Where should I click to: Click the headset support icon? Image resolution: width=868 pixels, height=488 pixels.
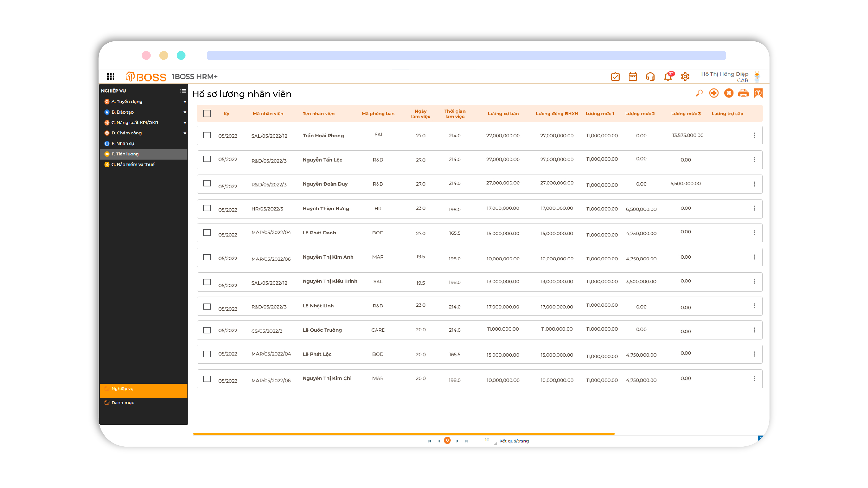[650, 77]
